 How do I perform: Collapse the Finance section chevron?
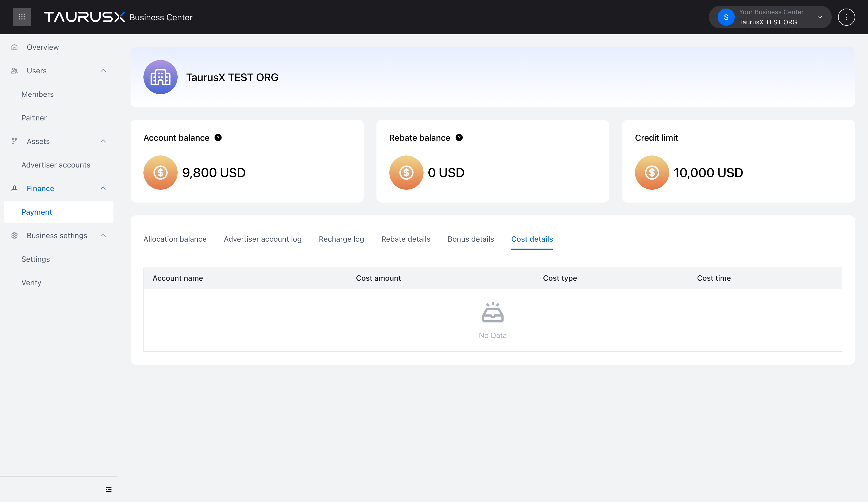click(x=103, y=188)
